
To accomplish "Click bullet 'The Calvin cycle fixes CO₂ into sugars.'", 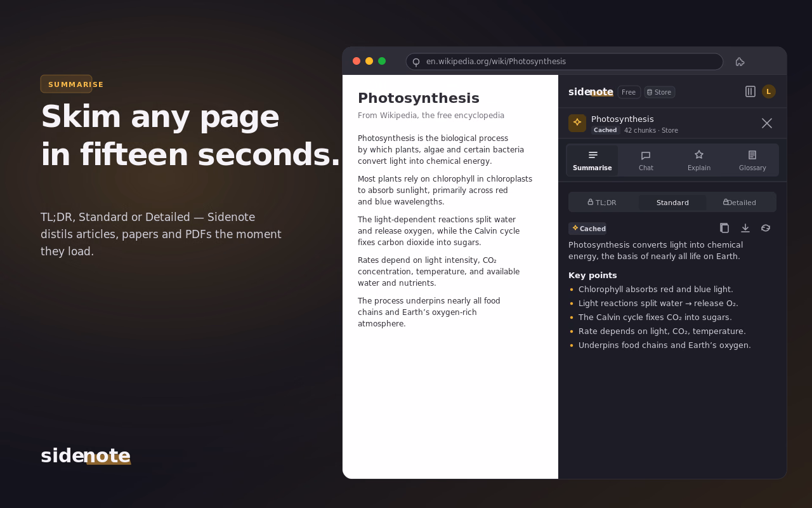I will point(655,317).
